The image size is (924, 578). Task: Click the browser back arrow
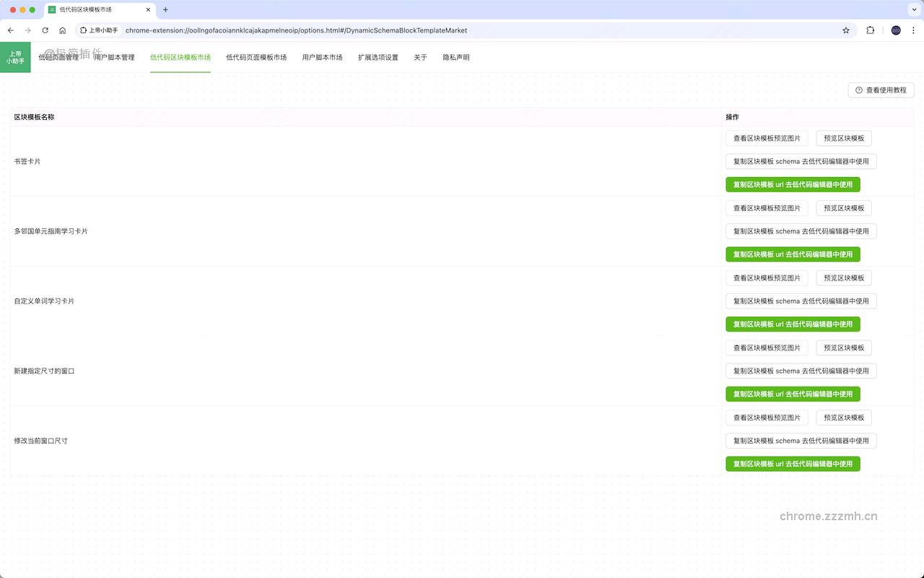point(10,30)
